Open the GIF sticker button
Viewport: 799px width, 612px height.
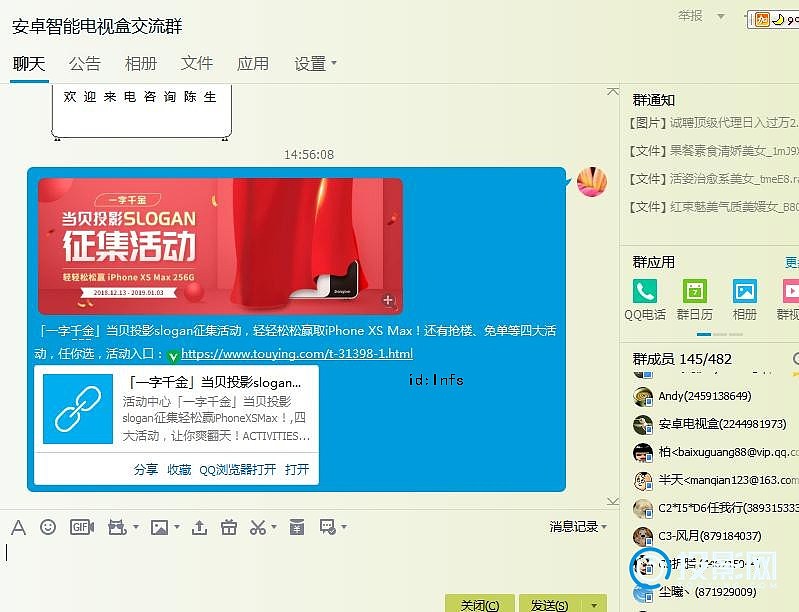82,527
